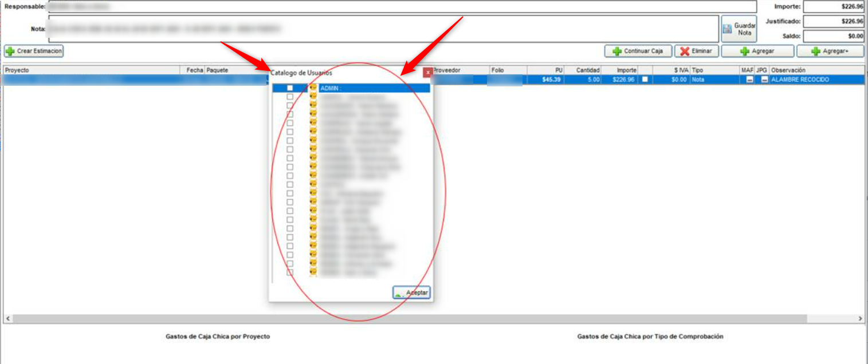Click the Continuar Caja button
The height and width of the screenshot is (364, 868).
click(638, 51)
